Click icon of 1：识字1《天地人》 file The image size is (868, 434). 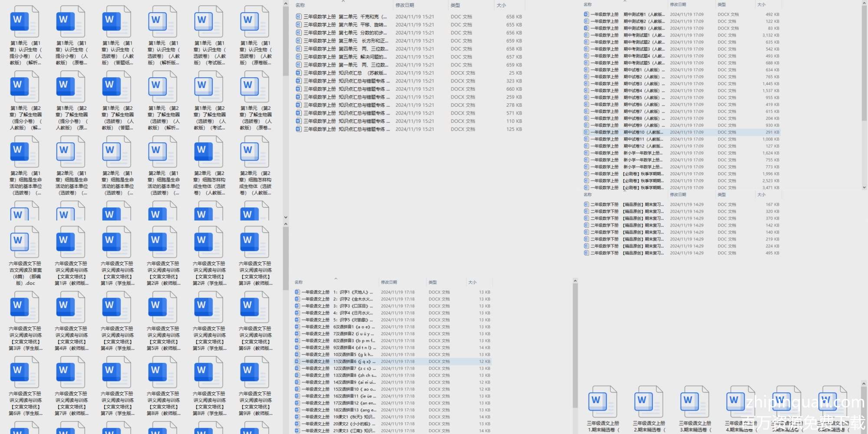pos(297,292)
